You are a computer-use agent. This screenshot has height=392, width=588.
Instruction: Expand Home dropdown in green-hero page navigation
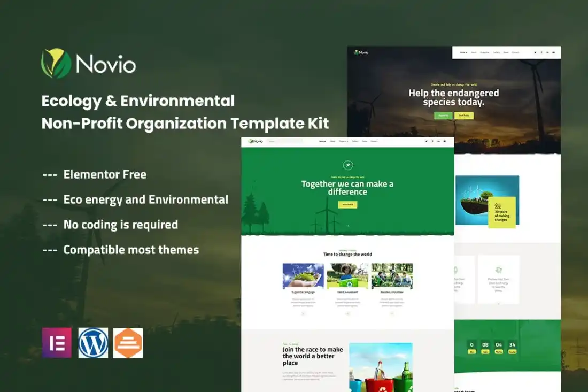tap(322, 141)
